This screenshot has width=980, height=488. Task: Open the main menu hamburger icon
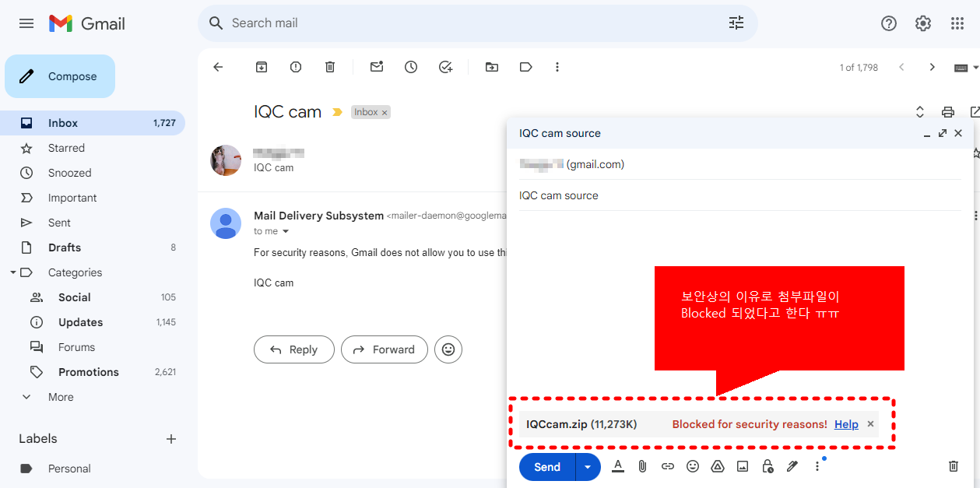point(26,23)
